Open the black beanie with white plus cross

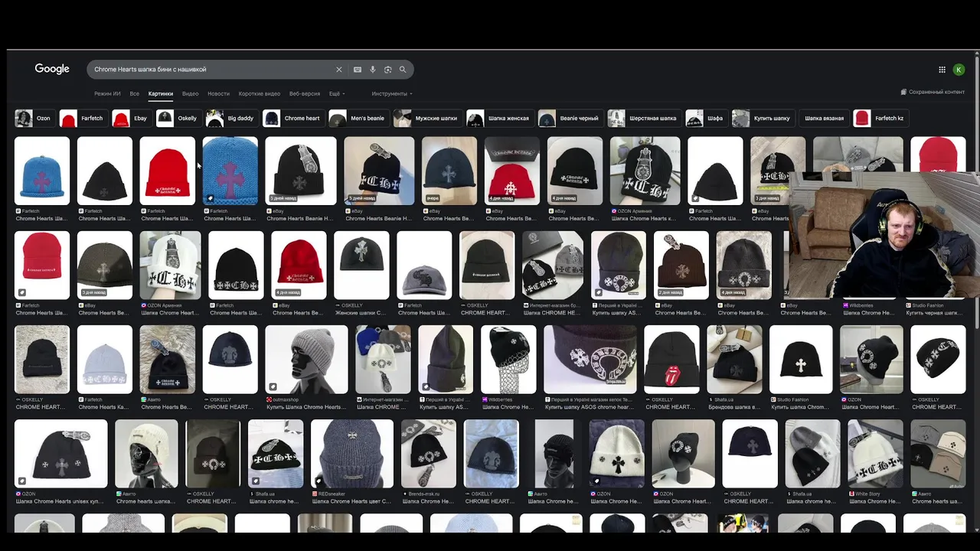pos(801,359)
